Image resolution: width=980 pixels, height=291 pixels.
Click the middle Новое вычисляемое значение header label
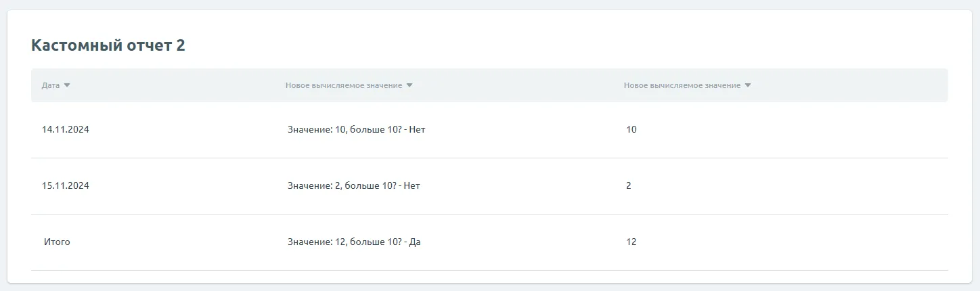pos(344,85)
